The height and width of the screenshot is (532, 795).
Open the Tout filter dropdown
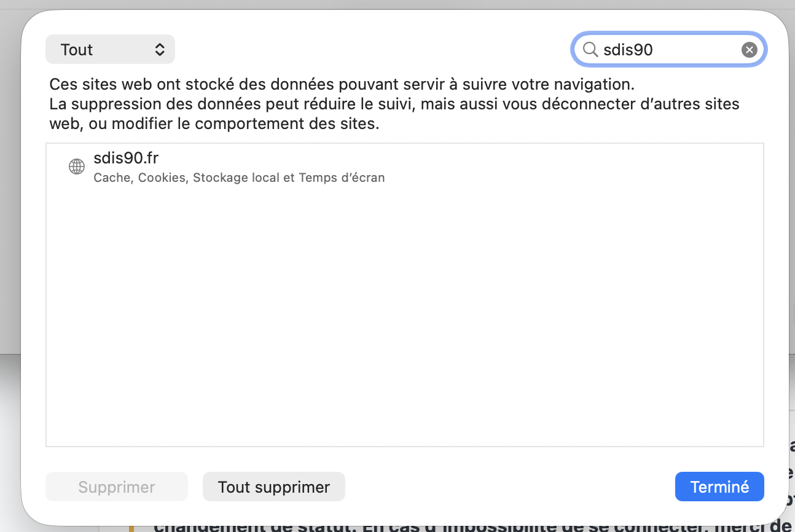pos(110,50)
